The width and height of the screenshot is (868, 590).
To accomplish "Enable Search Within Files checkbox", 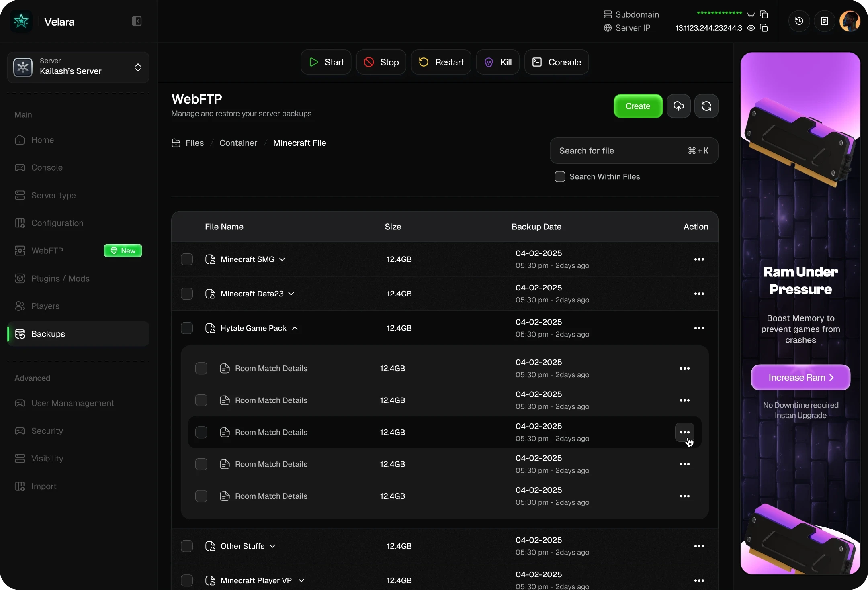I will point(560,176).
